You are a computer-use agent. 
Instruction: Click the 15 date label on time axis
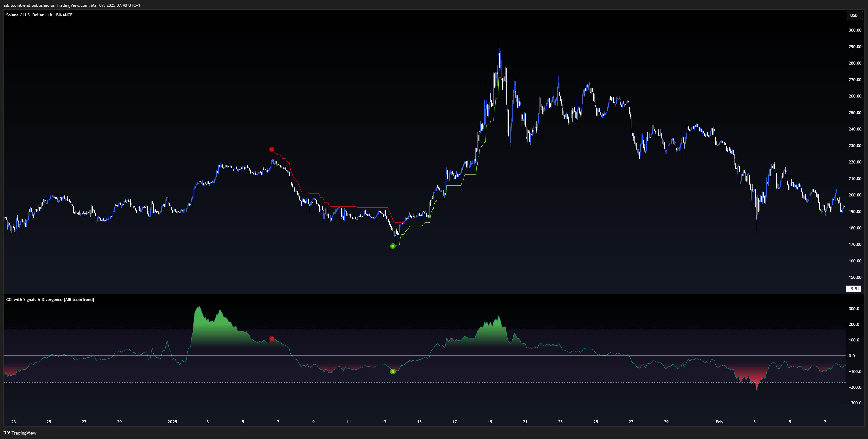[419, 422]
